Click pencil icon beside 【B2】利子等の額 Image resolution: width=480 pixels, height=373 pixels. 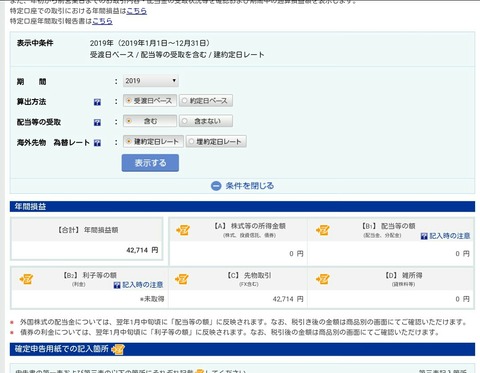(x=26, y=279)
